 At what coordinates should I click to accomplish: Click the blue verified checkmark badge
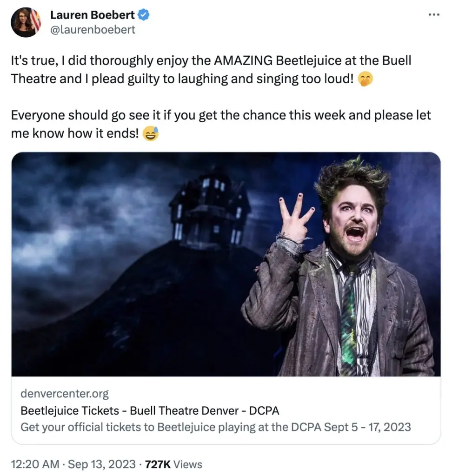[x=144, y=14]
